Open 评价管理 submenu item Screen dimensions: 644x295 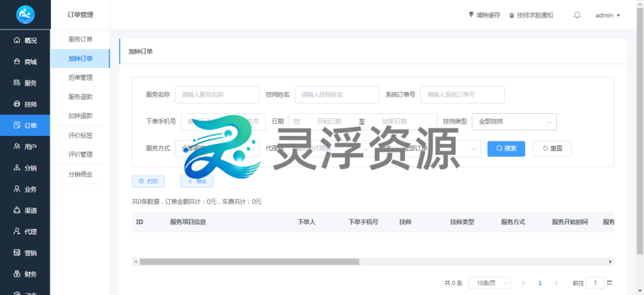click(x=80, y=155)
